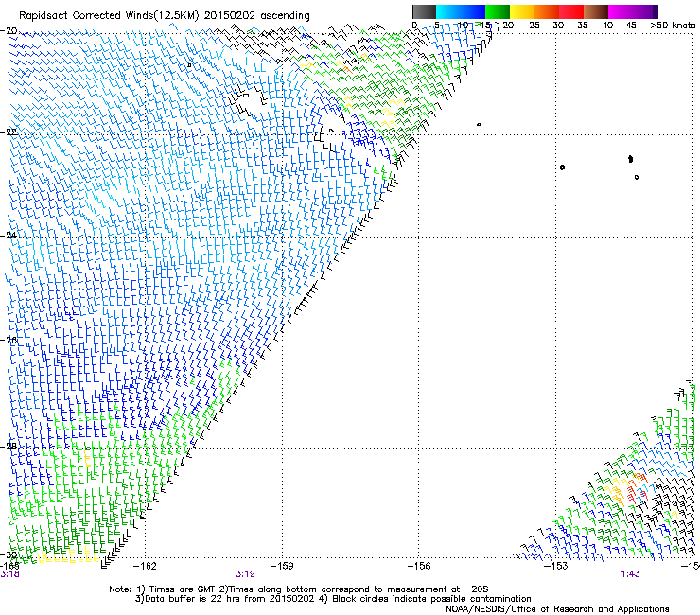Click the '-20' latitude axis label
700x615 pixels.
tap(9, 31)
